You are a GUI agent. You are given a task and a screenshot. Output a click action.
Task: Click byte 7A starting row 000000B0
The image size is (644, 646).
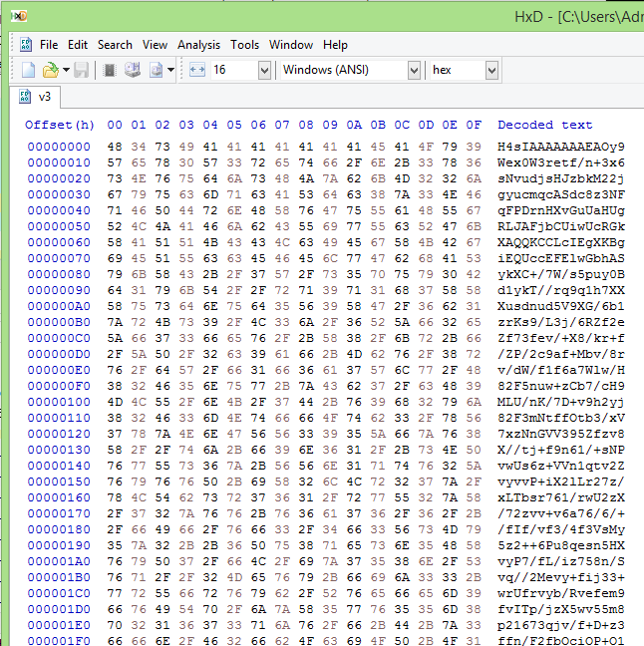(x=115, y=323)
